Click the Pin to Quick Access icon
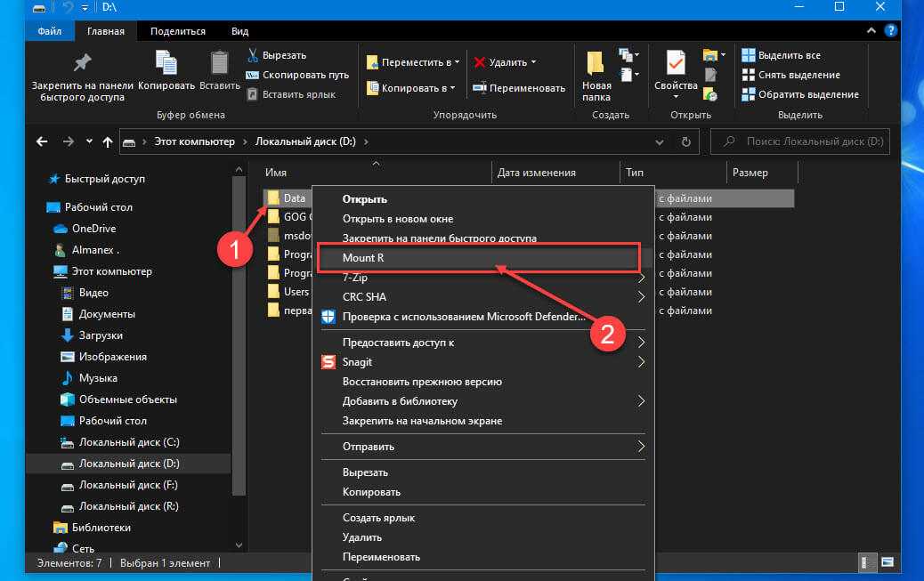This screenshot has width=924, height=581. [x=82, y=63]
